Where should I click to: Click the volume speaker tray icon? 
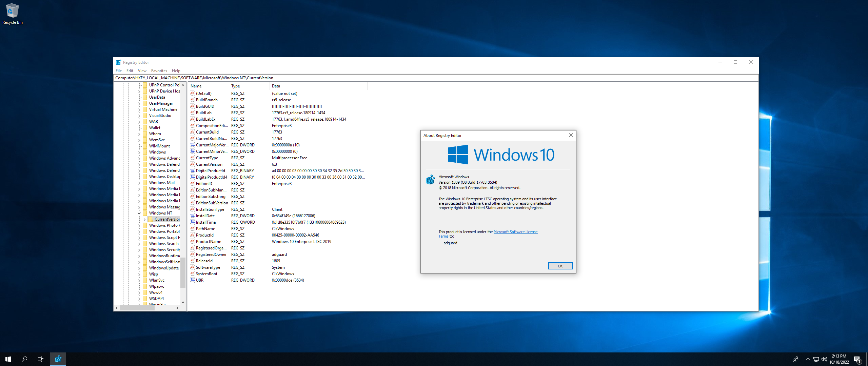click(824, 359)
